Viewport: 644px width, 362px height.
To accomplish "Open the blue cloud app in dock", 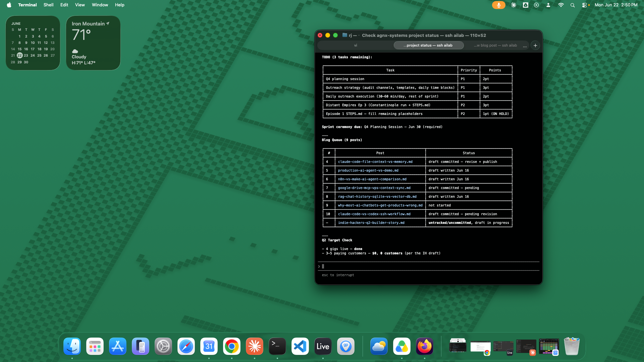I will click(x=379, y=346).
